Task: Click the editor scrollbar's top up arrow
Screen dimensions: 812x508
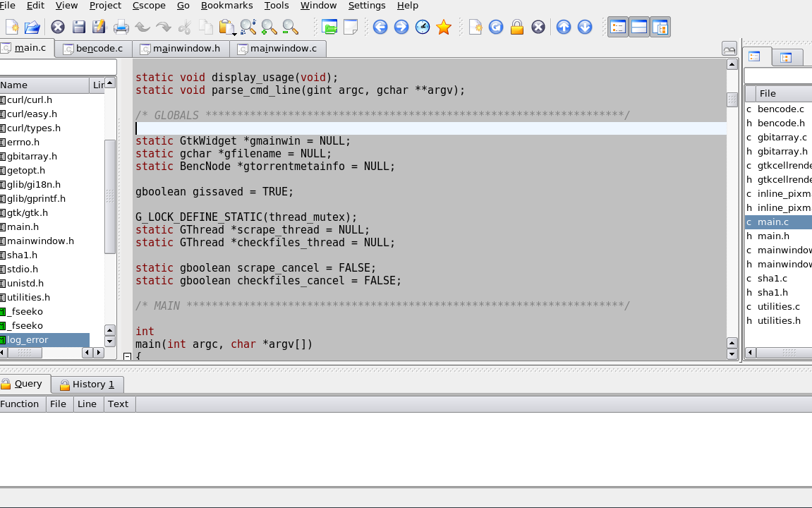Action: tap(732, 64)
